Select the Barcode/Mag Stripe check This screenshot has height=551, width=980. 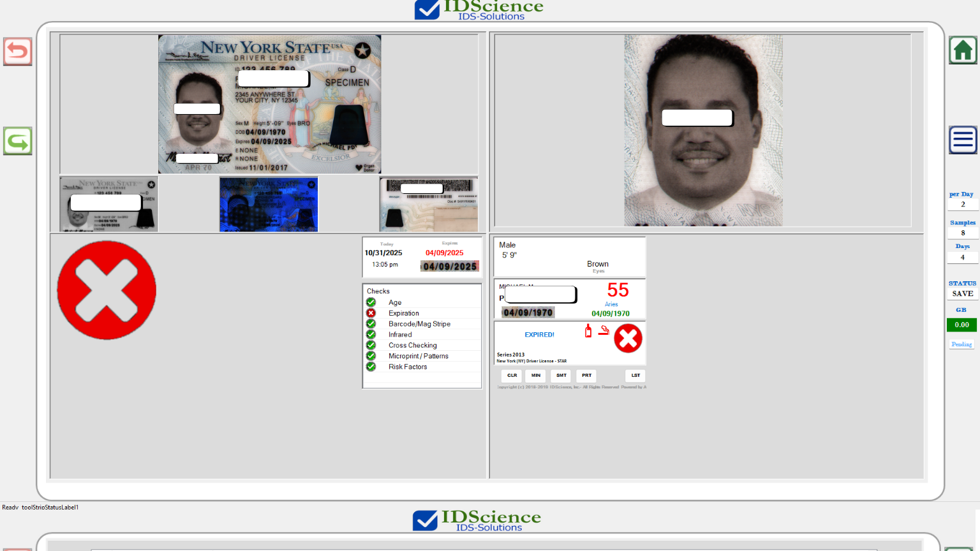click(419, 324)
